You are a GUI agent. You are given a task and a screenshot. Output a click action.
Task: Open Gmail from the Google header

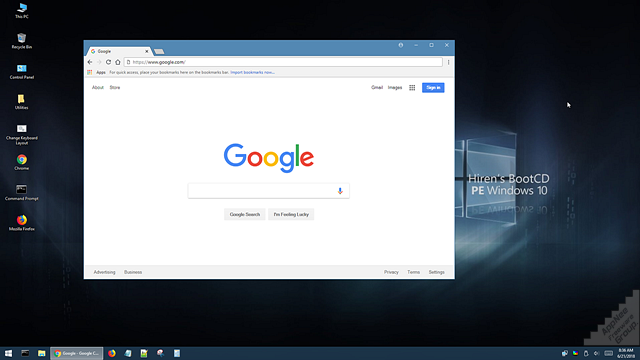[377, 87]
